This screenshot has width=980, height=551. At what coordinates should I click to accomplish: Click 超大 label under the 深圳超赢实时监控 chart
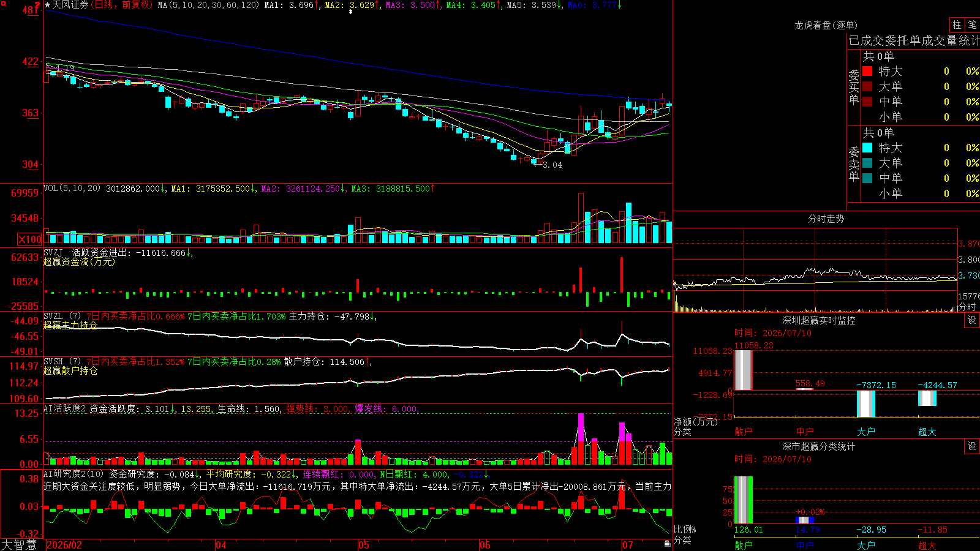point(927,432)
